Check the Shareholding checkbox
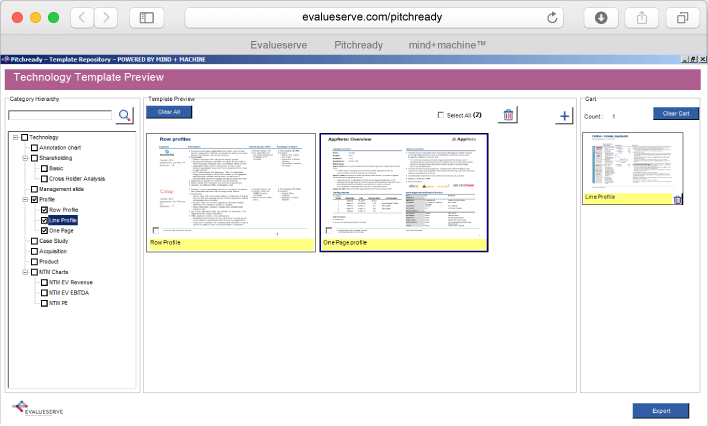708x426 pixels. 34,158
